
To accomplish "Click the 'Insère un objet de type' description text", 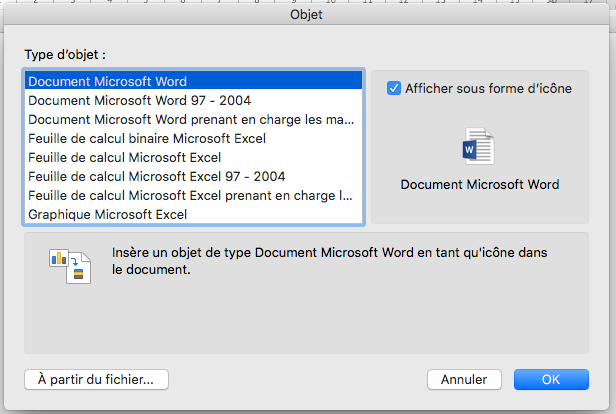I will click(329, 261).
